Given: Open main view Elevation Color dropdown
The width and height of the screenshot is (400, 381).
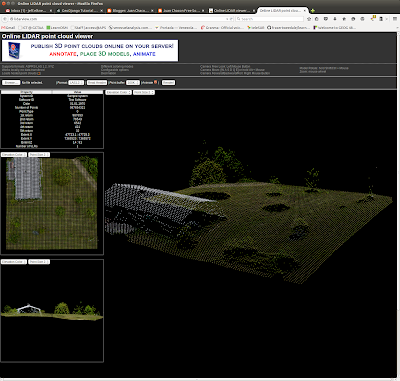Looking at the screenshot, I should 119,92.
